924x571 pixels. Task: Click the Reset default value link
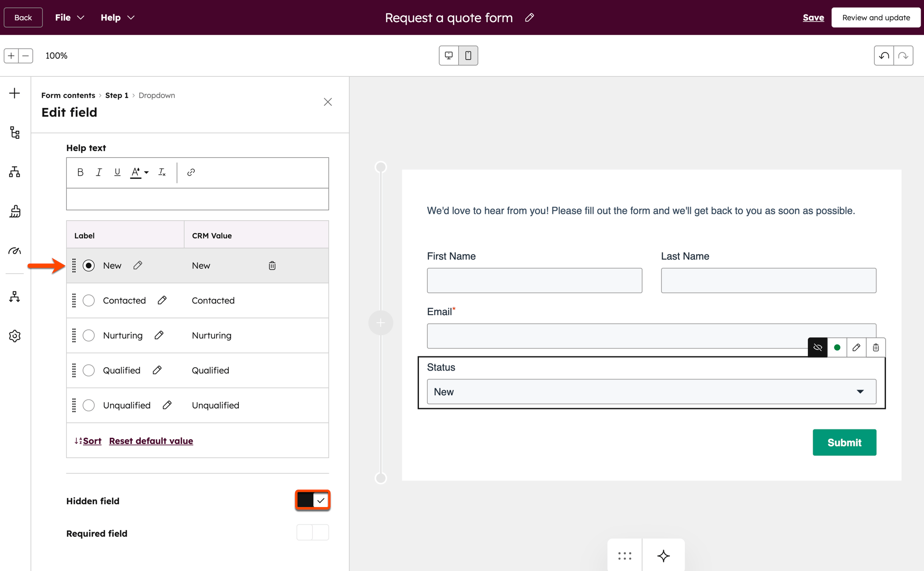(151, 441)
